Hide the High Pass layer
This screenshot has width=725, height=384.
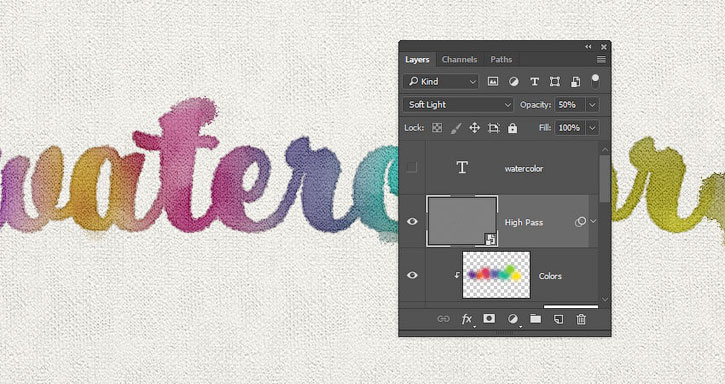coord(412,222)
